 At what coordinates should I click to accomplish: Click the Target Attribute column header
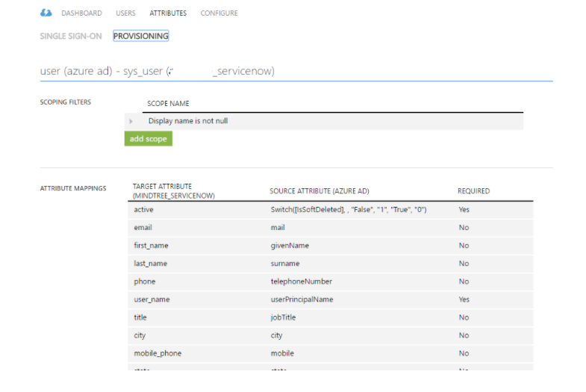(173, 191)
